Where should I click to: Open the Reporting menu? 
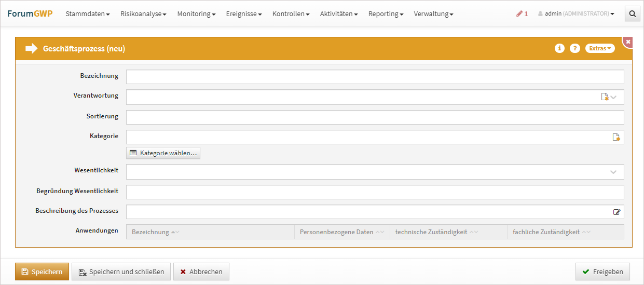[386, 14]
